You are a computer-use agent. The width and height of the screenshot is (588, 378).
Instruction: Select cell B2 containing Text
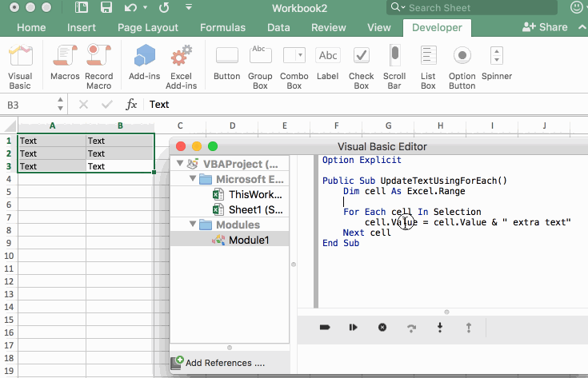(x=120, y=153)
